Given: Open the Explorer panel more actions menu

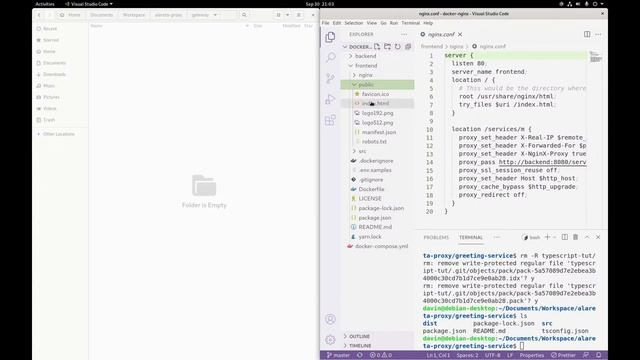Looking at the screenshot, I should [404, 34].
